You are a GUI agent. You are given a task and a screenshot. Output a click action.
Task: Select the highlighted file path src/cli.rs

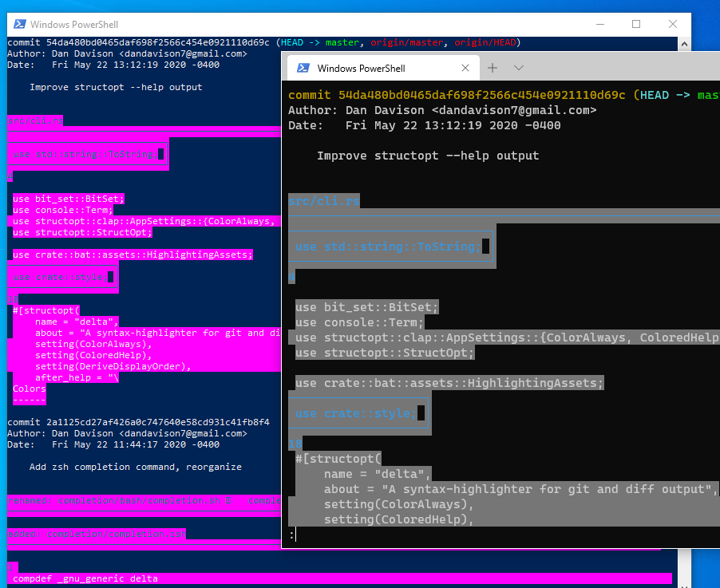tap(322, 201)
